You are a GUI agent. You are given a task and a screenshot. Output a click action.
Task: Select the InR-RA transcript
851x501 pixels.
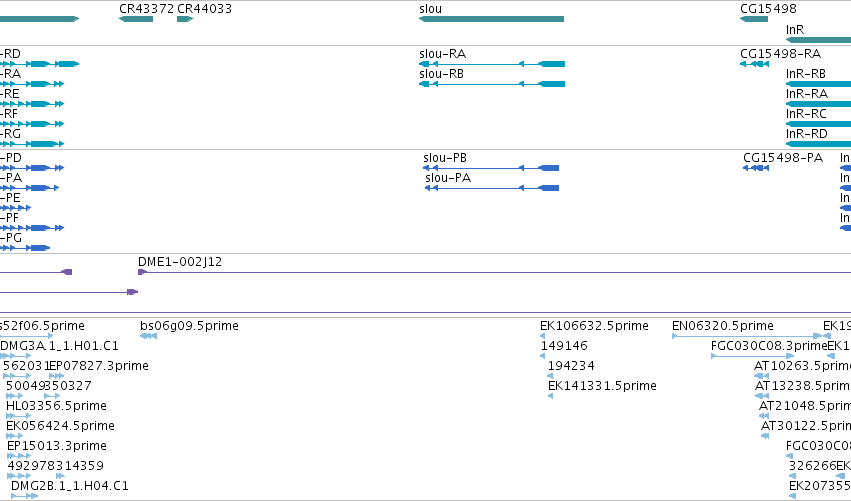click(x=818, y=104)
